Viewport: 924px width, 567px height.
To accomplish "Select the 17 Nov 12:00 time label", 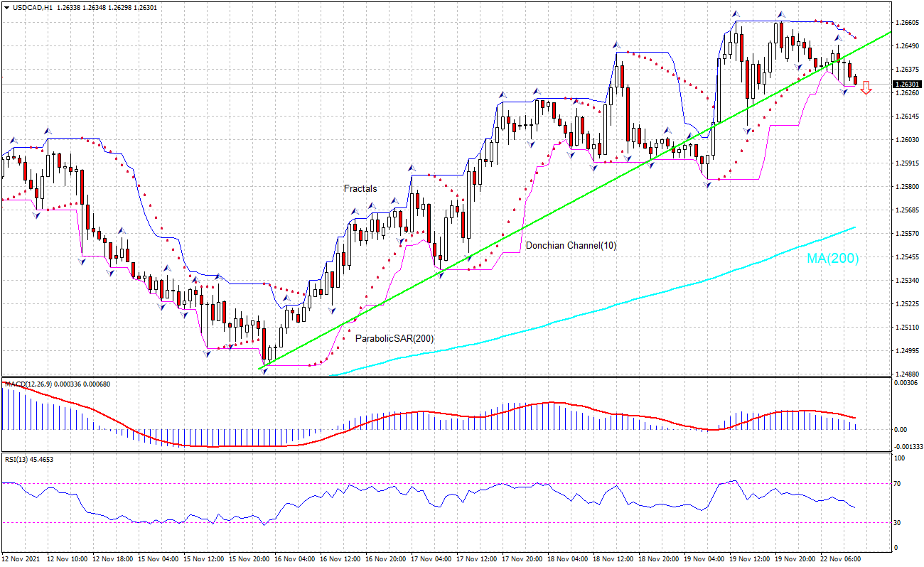I will click(478, 558).
